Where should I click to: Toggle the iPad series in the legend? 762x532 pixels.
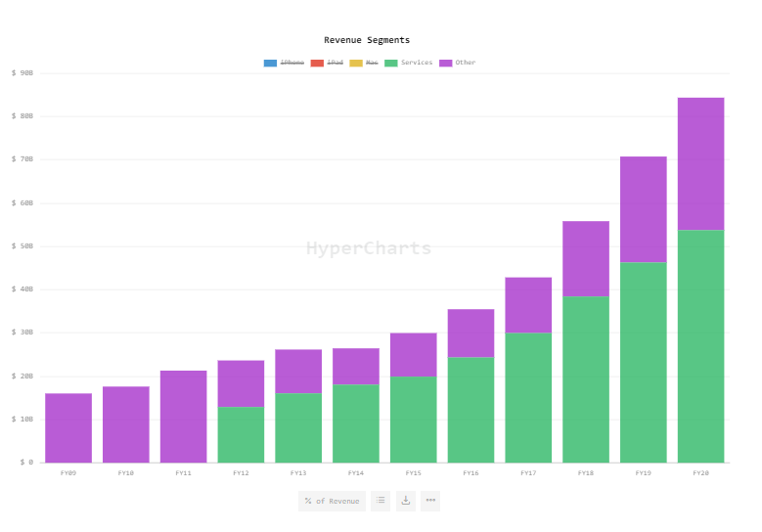coord(335,63)
